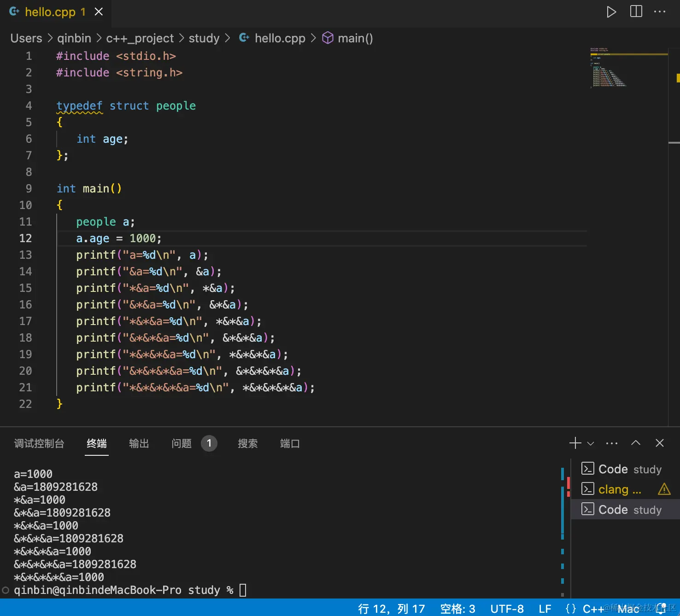
Task: Change indentation via '空格: 3' status
Action: coord(458,609)
